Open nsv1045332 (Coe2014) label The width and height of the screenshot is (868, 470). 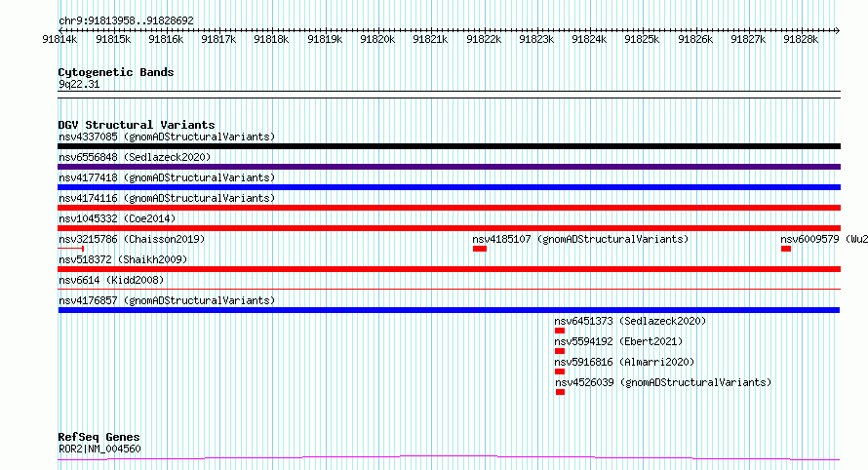pyautogui.click(x=117, y=218)
